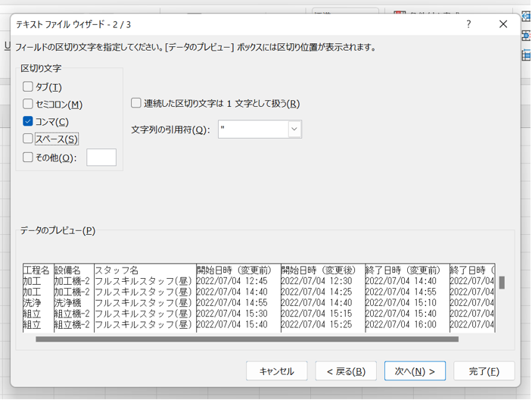Screen dimensions: 532x400
Task: Click the 完了(F) button
Action: pos(484,371)
